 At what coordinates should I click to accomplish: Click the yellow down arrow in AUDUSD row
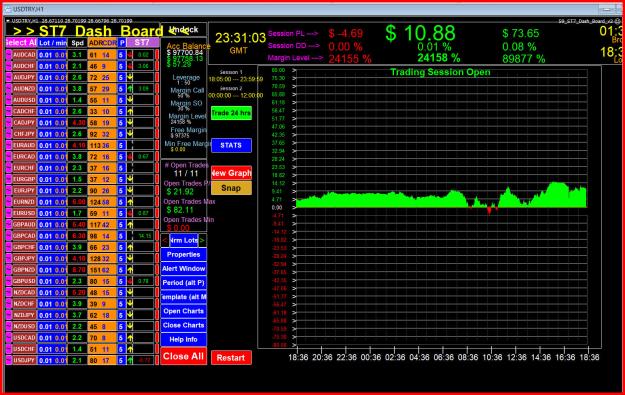130,100
